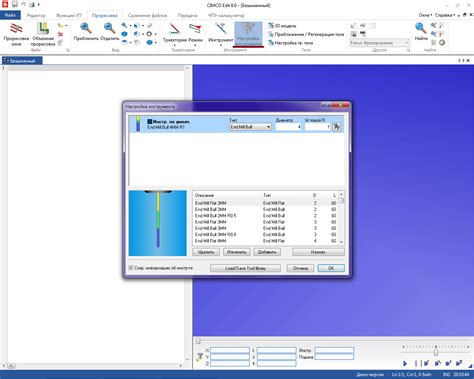Select End Mill Ball 3MM tool row
The image size is (474, 379).
click(x=266, y=228)
